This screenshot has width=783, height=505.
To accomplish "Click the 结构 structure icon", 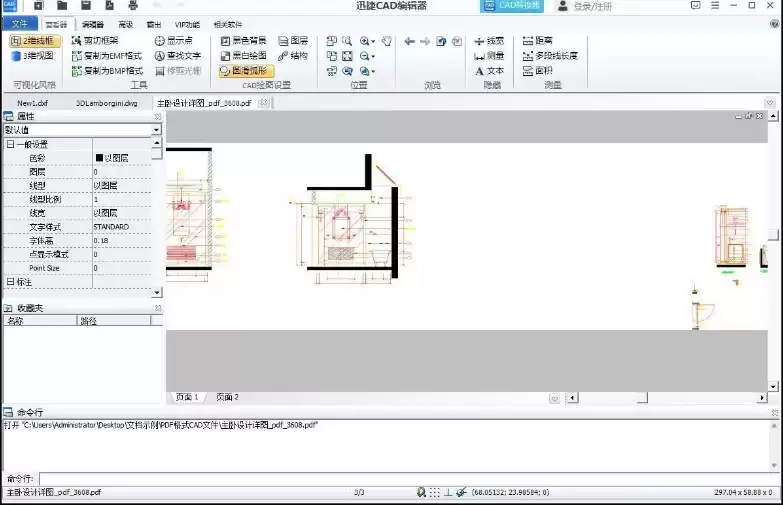I will pyautogui.click(x=293, y=56).
